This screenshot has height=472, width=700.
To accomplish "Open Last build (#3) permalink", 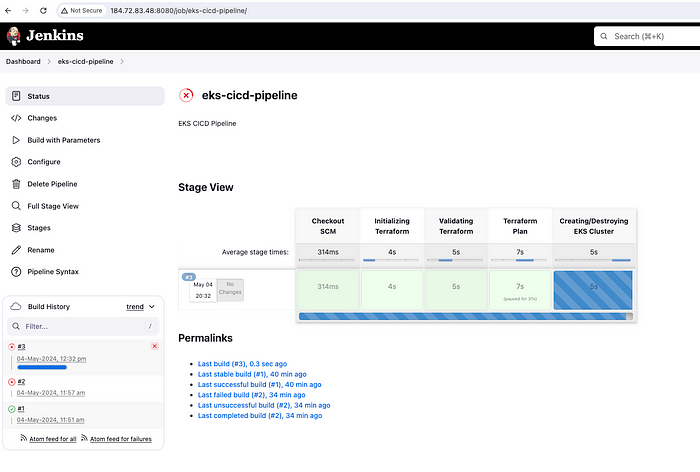I will click(242, 364).
